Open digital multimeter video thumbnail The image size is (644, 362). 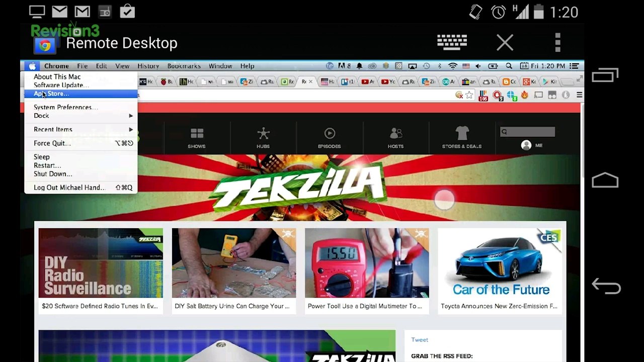(x=367, y=263)
